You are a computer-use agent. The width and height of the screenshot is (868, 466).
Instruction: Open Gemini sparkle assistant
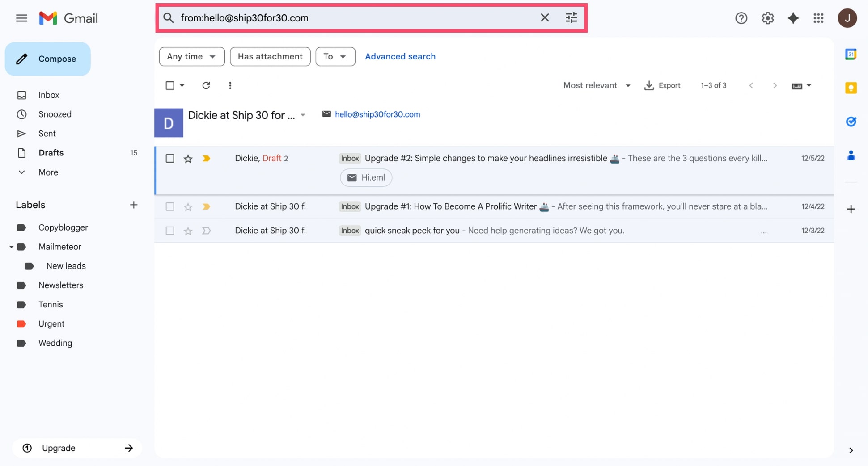pos(793,18)
